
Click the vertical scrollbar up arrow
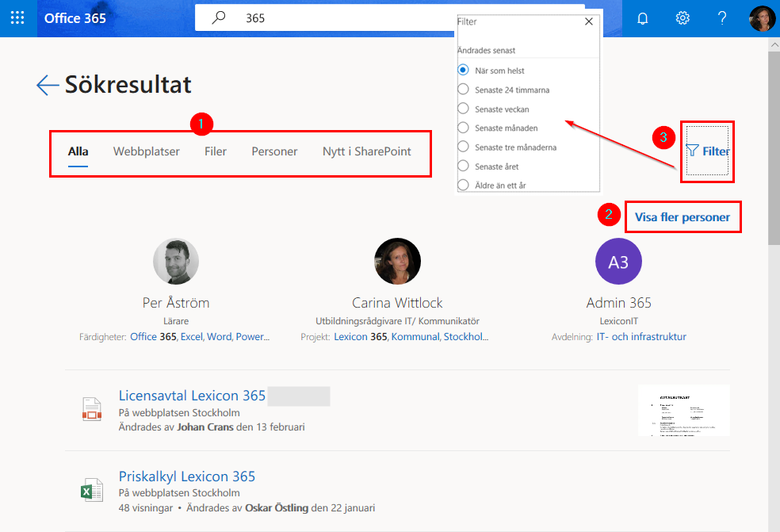click(x=774, y=44)
